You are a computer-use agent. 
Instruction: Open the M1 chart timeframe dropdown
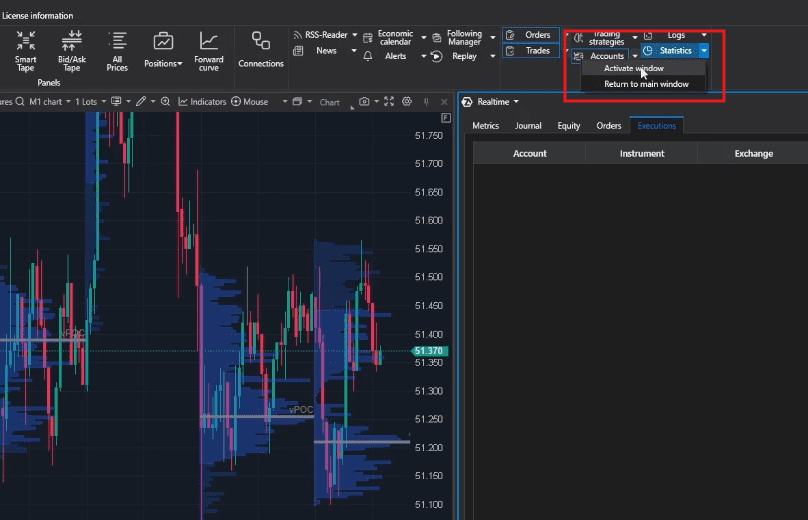click(50, 102)
